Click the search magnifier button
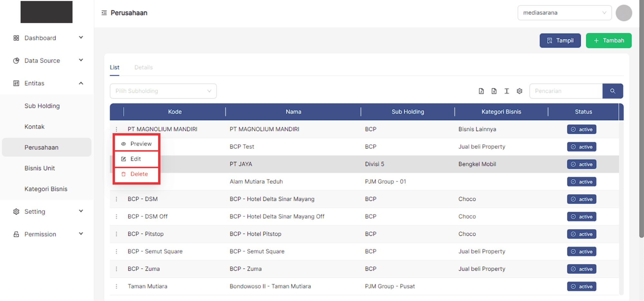644x301 pixels. 612,91
